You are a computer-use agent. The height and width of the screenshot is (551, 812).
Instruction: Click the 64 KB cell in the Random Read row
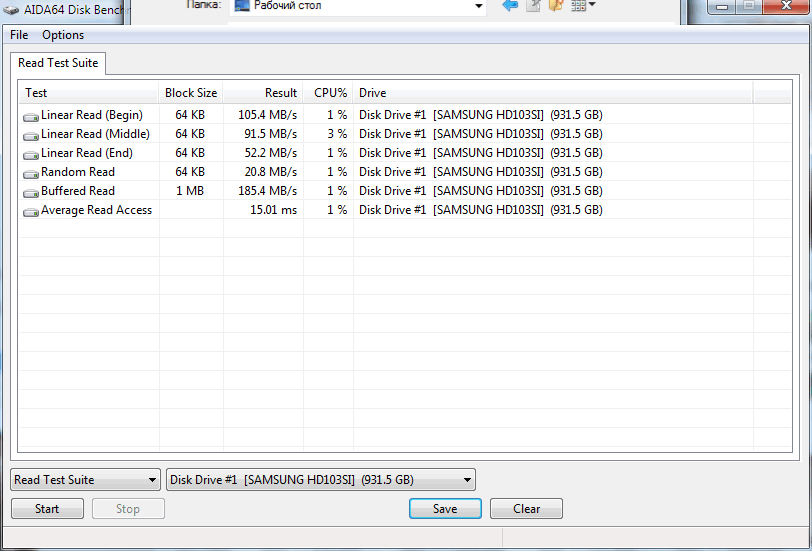point(190,172)
